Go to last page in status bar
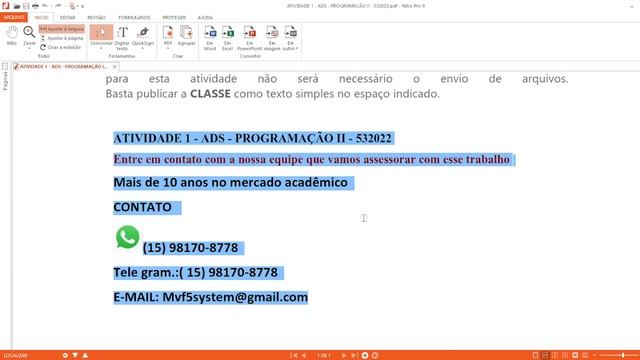This screenshot has height=360, width=640. pyautogui.click(x=354, y=356)
